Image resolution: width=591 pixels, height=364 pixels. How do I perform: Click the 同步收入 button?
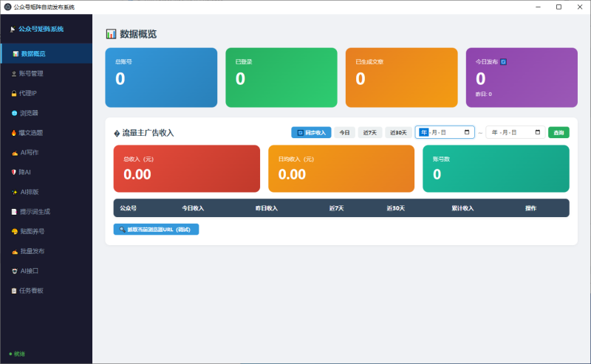click(x=311, y=133)
